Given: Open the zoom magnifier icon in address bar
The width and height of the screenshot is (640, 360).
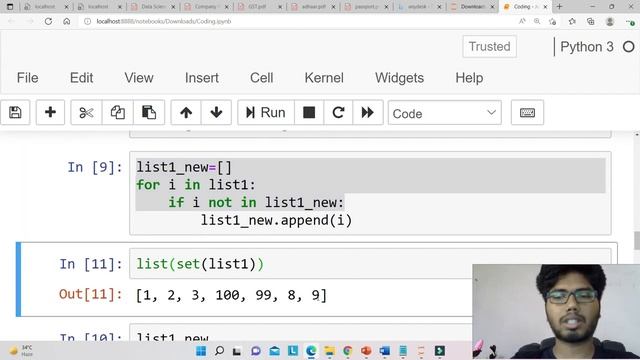Looking at the screenshot, I should coord(537,21).
